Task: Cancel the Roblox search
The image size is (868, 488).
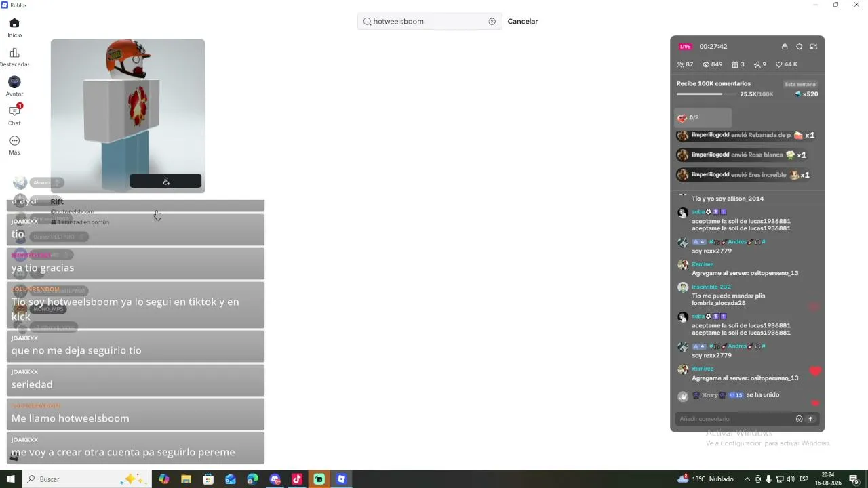Action: click(523, 22)
